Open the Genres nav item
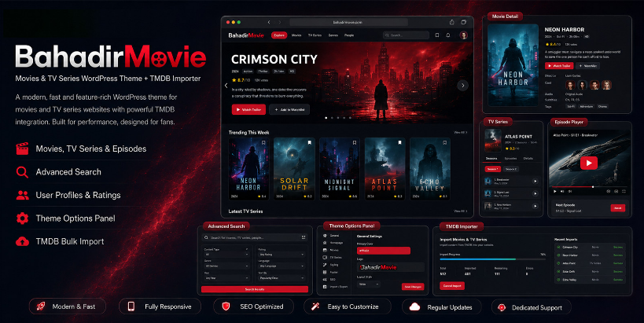644x323 pixels. point(333,35)
